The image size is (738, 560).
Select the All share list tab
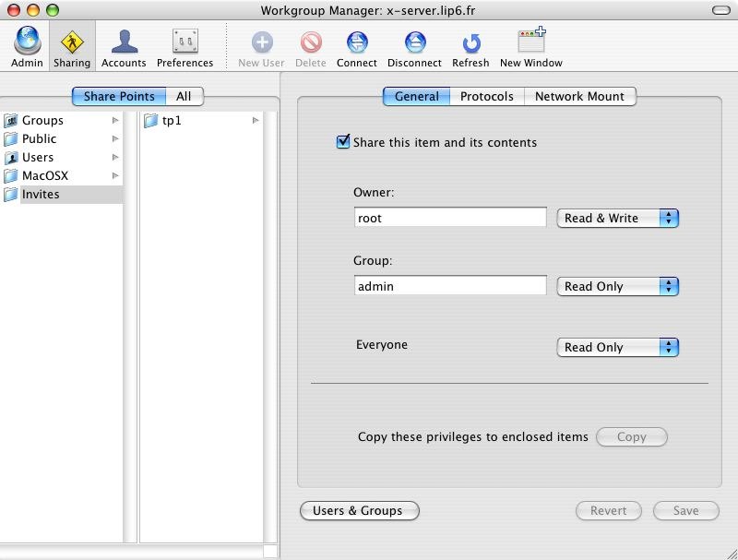click(x=184, y=96)
